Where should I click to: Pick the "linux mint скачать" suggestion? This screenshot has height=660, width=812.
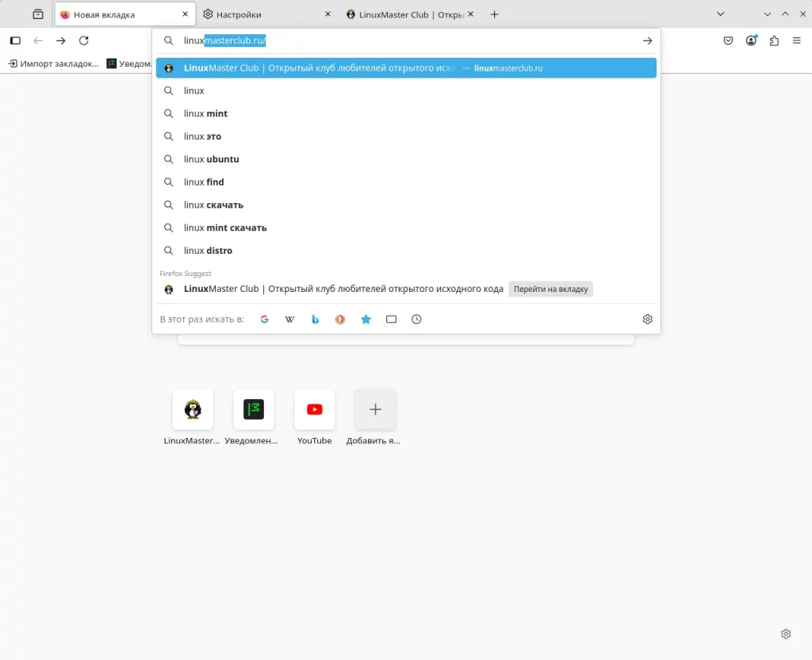pyautogui.click(x=406, y=228)
